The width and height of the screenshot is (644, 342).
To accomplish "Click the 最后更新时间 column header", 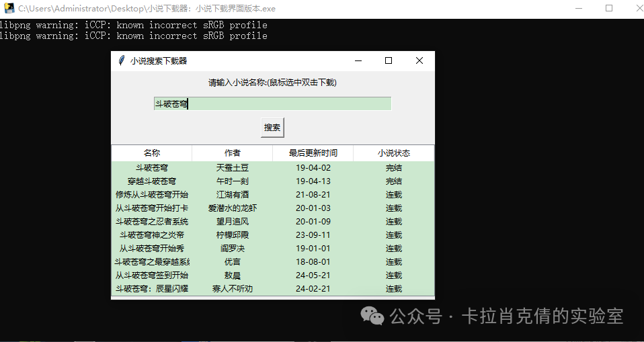I will pos(313,153).
